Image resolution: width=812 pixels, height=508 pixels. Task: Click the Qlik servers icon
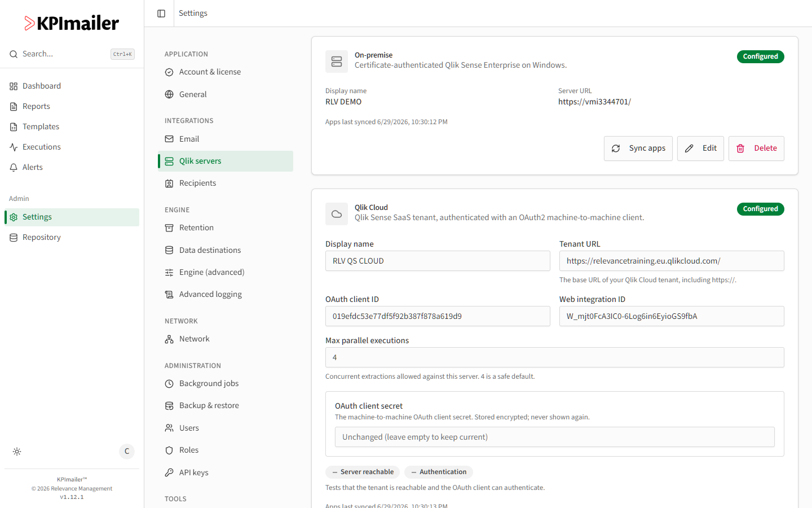point(169,161)
